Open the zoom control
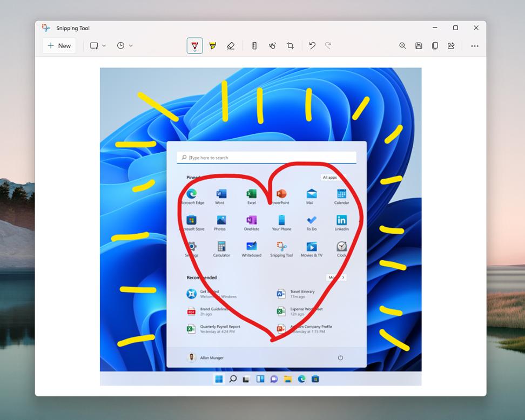525x420 pixels. (402, 45)
